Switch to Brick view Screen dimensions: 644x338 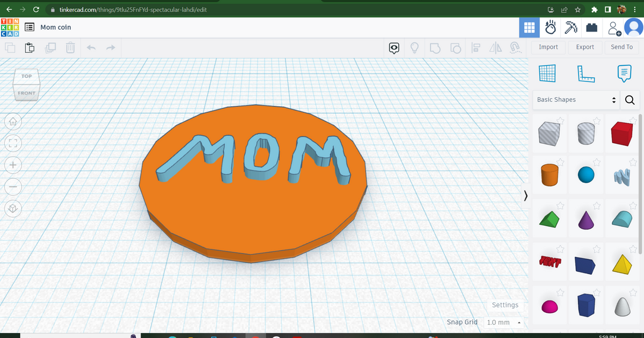pos(592,27)
